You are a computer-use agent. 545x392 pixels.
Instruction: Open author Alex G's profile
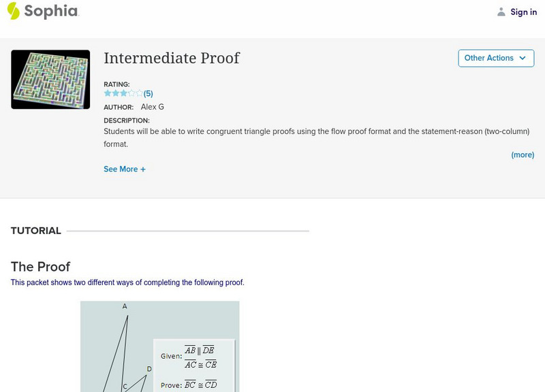click(x=152, y=107)
